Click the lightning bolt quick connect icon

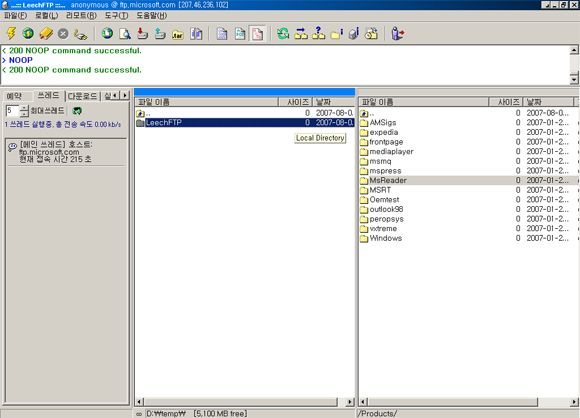tap(11, 33)
